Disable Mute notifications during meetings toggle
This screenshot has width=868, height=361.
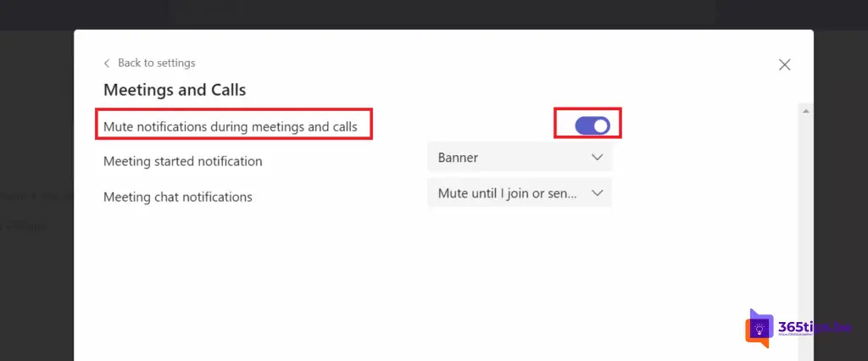tap(593, 125)
